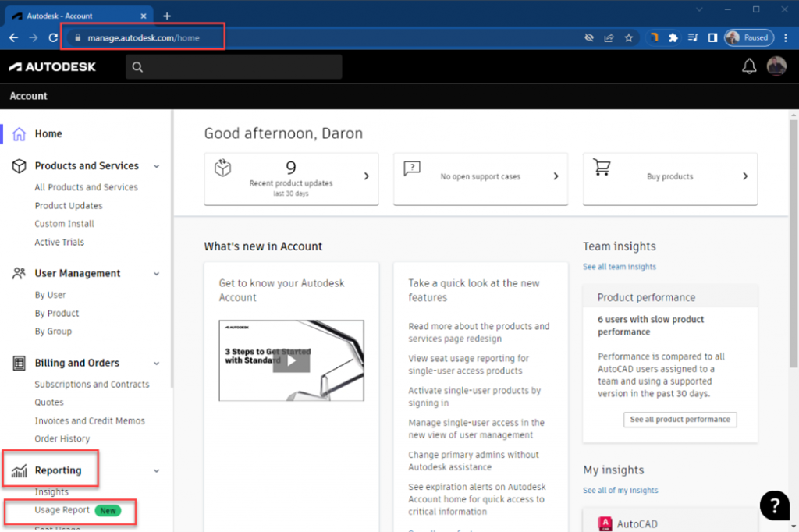Open Product Updates page
The height and width of the screenshot is (532, 799).
69,205
